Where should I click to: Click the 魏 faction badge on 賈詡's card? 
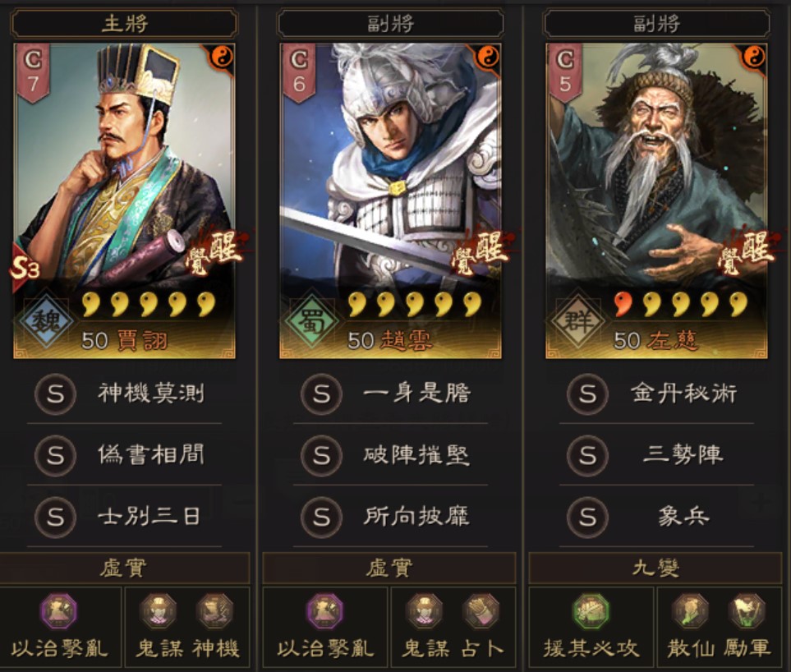pos(46,321)
